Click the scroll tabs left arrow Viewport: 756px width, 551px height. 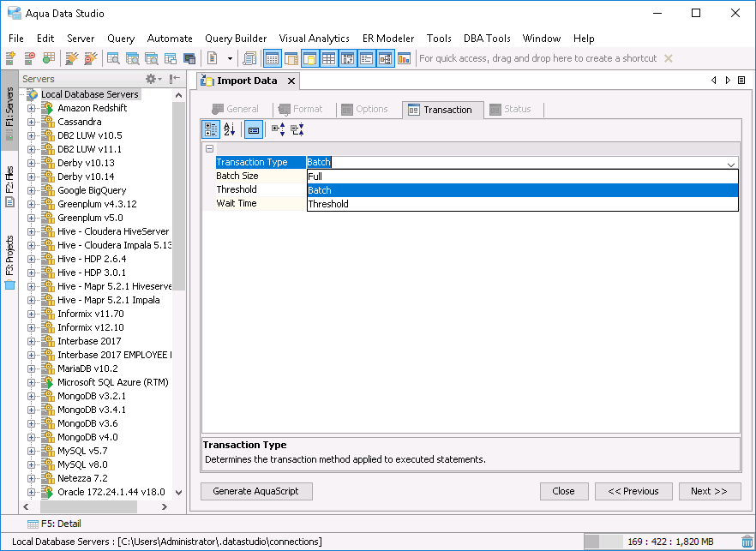[x=713, y=80]
